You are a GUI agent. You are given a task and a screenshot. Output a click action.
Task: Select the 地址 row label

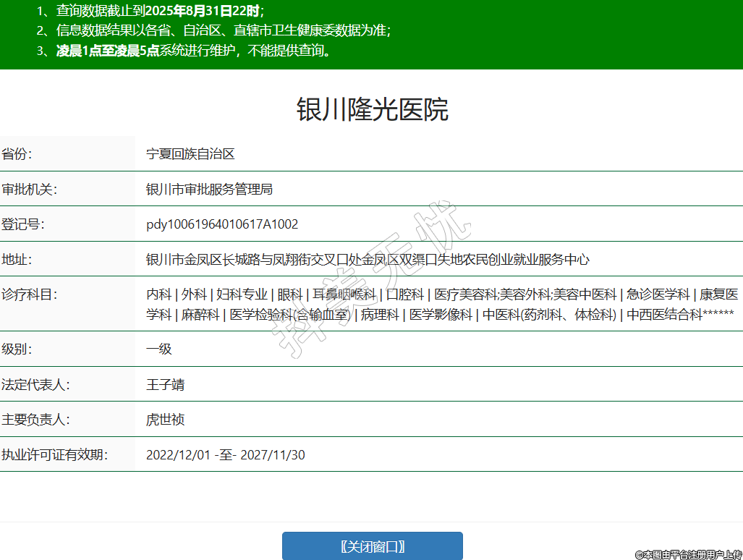(x=17, y=260)
